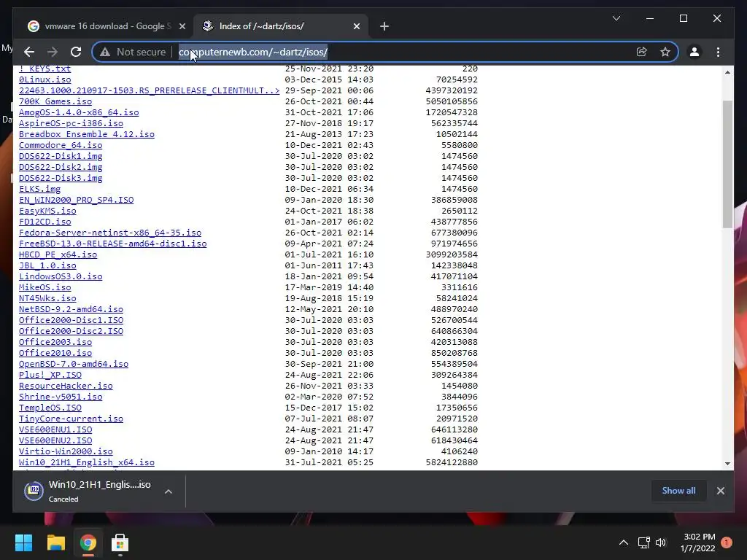Image resolution: width=747 pixels, height=560 pixels.
Task: Click Fedora-Server-netinst-x86_64-35.iso
Action: (110, 233)
